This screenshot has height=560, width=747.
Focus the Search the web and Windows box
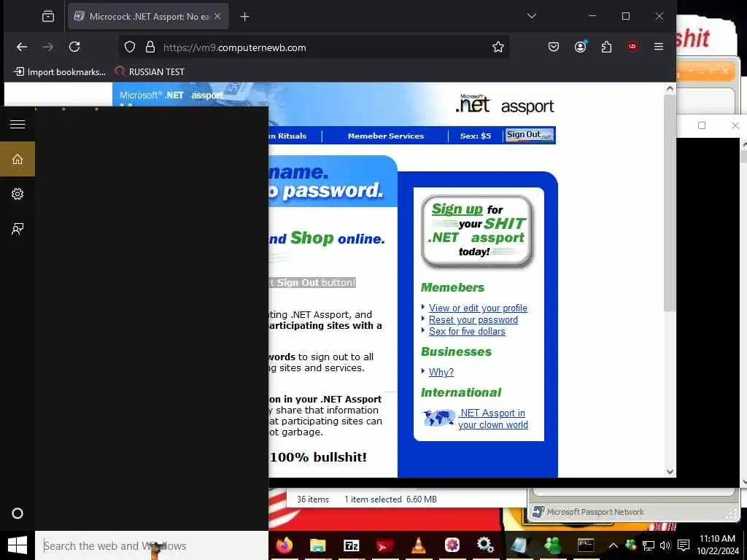pos(152,545)
